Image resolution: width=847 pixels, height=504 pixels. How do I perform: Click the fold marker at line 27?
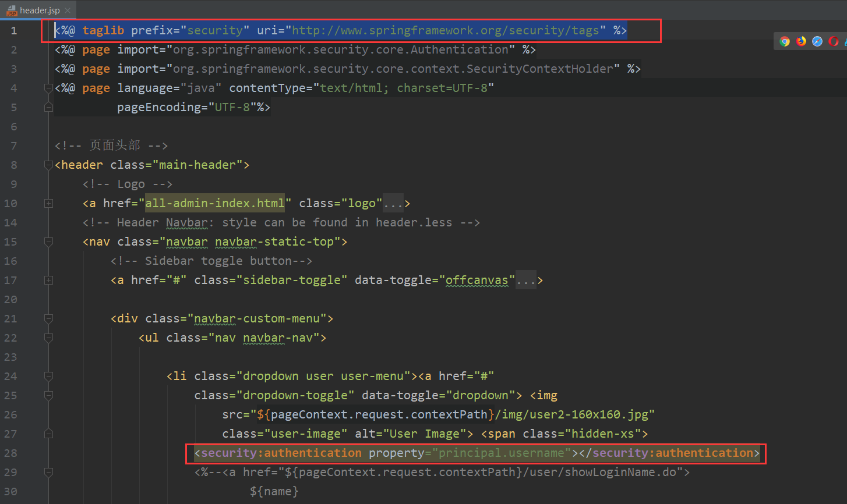tap(48, 434)
